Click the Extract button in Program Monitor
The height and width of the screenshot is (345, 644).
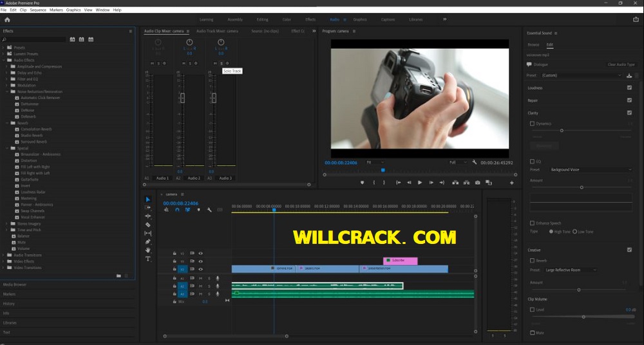point(466,183)
